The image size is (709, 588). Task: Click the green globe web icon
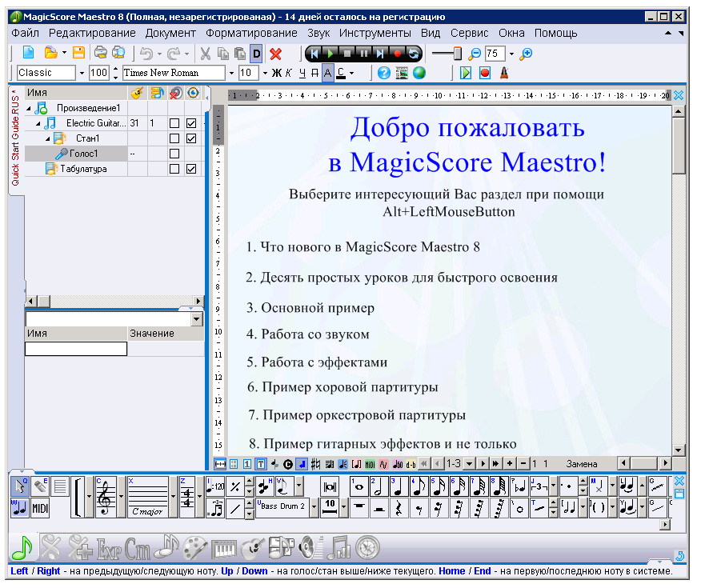point(419,73)
